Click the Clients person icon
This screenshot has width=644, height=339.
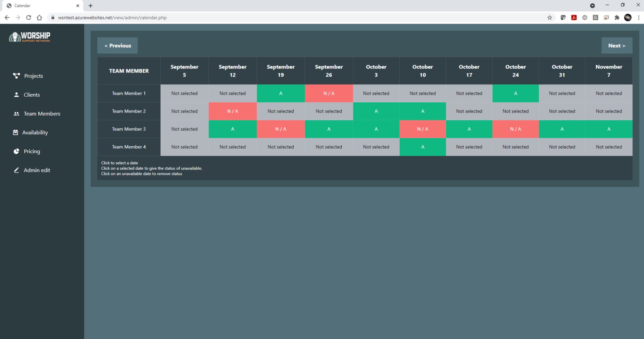[x=16, y=95]
